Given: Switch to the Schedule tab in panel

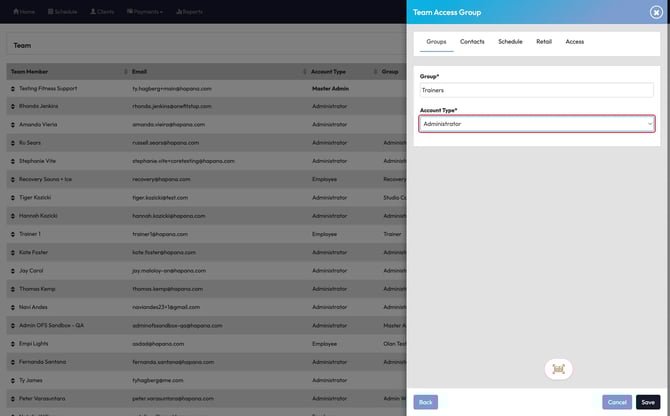Looking at the screenshot, I should coord(510,42).
